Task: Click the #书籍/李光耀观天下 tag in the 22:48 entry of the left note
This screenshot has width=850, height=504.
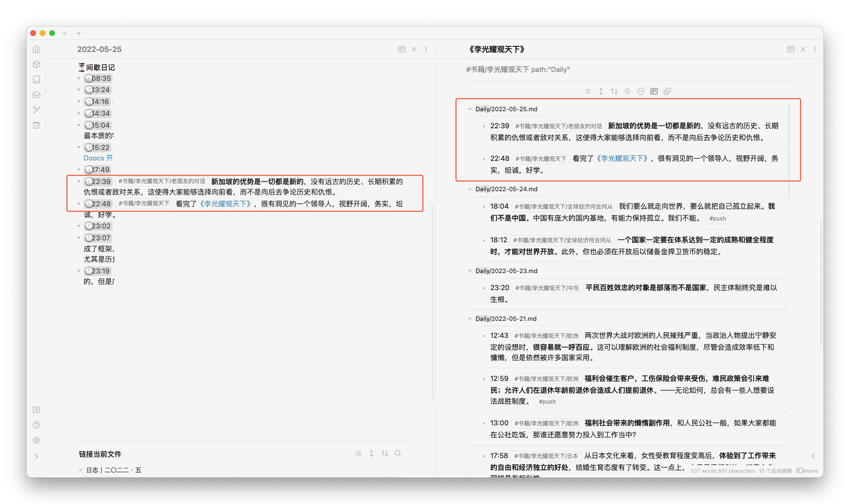Action: (x=144, y=203)
